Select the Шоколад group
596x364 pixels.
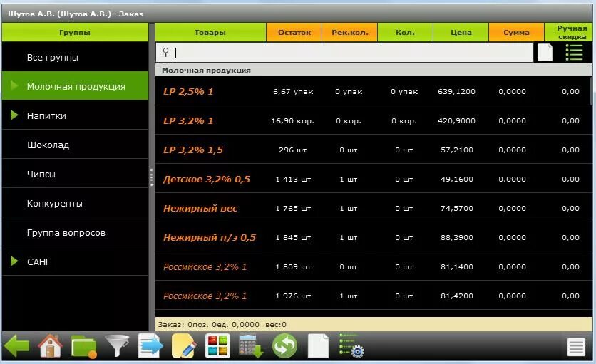(x=76, y=145)
